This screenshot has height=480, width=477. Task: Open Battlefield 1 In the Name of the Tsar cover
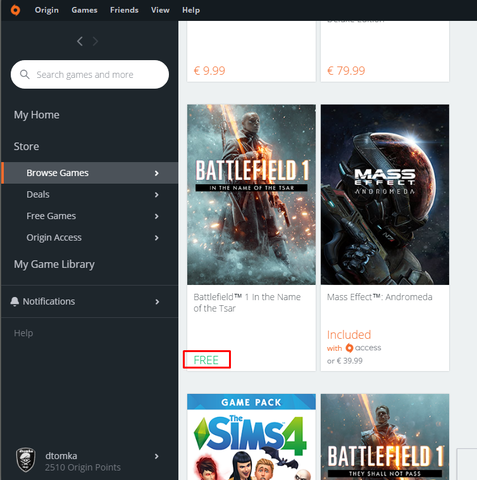(251, 195)
